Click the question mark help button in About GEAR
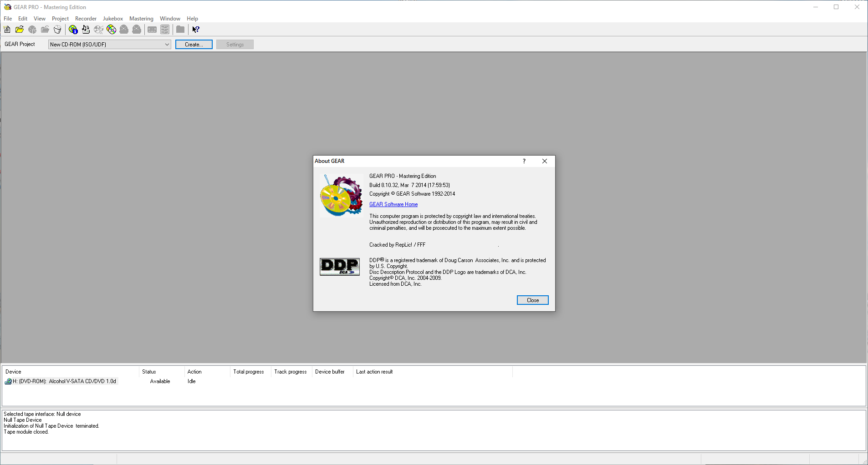The image size is (868, 465). pyautogui.click(x=524, y=161)
